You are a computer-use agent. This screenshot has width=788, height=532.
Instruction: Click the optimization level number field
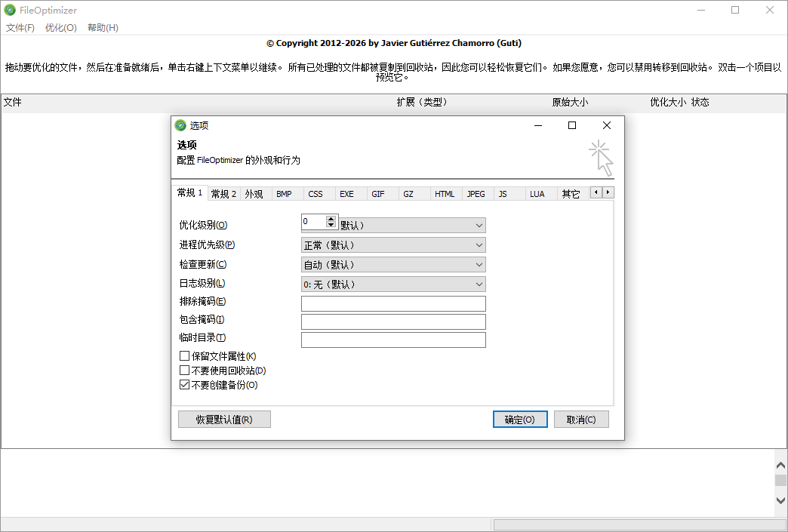tap(314, 222)
